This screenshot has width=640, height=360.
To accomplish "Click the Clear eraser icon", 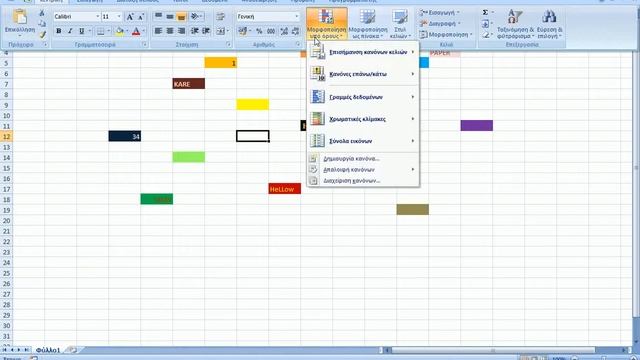I will point(485,35).
